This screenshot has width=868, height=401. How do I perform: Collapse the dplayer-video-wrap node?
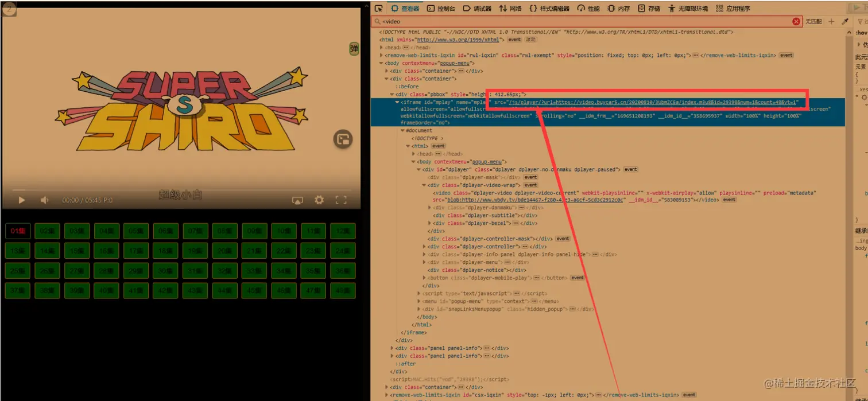424,185
